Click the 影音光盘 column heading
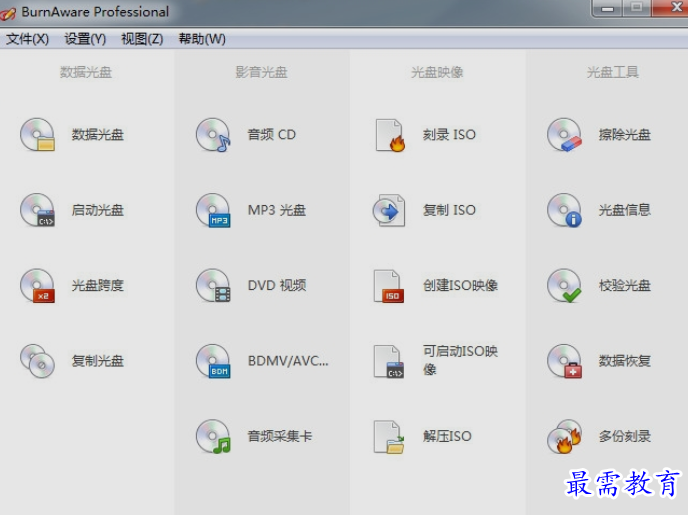 262,72
